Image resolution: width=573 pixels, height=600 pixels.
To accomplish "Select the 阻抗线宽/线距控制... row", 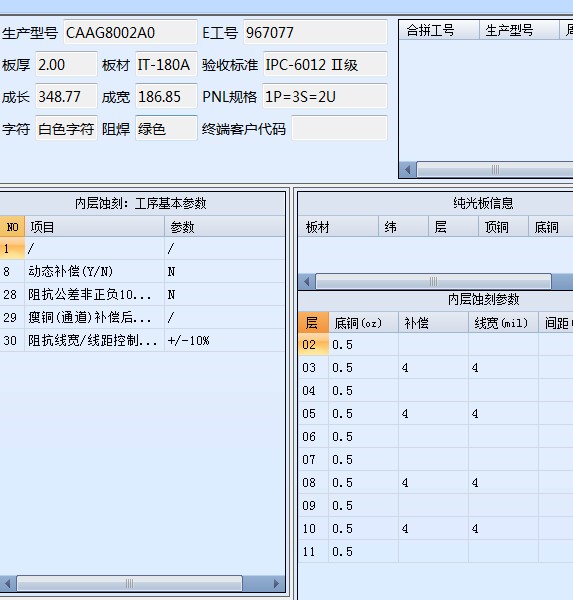I will (142, 341).
